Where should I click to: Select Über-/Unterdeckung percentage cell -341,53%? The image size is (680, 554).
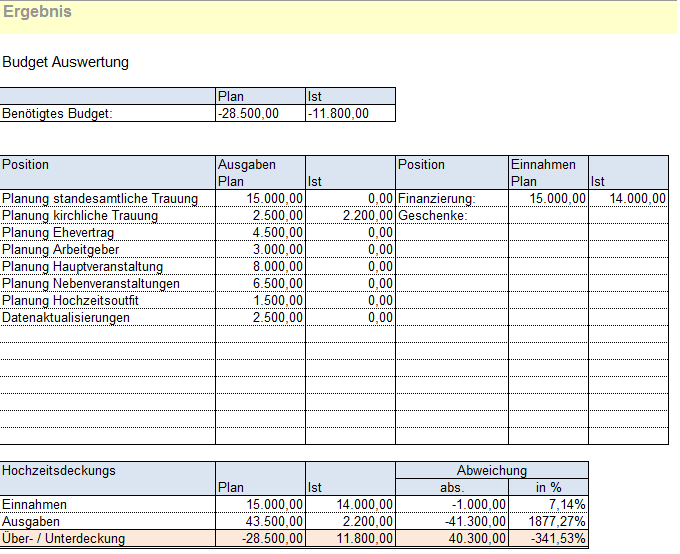pyautogui.click(x=548, y=539)
